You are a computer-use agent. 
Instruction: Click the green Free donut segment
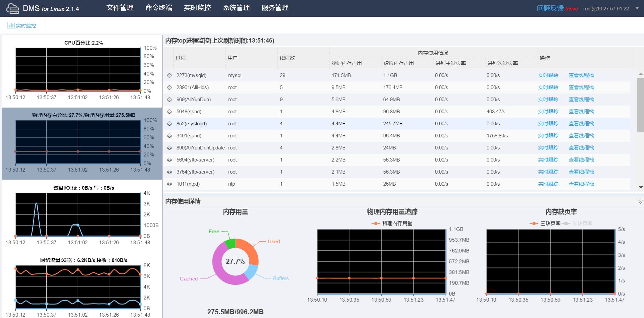[231, 244]
